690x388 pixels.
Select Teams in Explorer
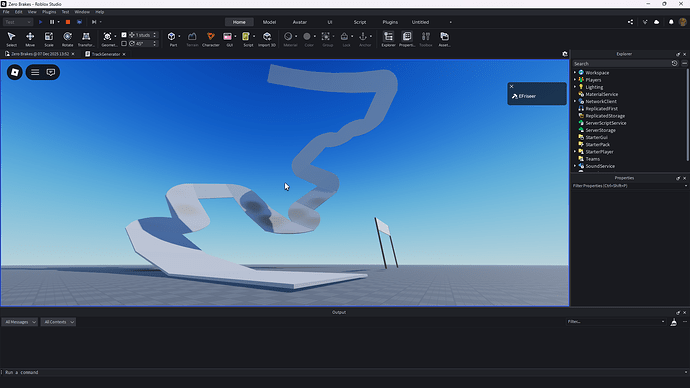pyautogui.click(x=592, y=159)
